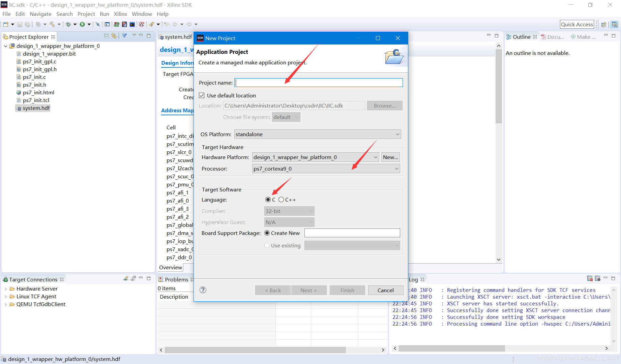Open the Help menu
The width and height of the screenshot is (621, 364).
tap(162, 14)
